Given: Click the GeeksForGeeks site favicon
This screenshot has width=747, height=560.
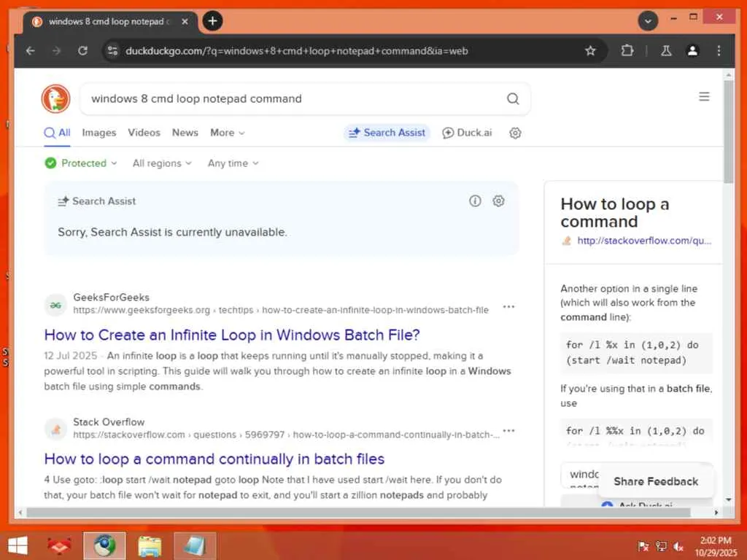Looking at the screenshot, I should pyautogui.click(x=55, y=305).
